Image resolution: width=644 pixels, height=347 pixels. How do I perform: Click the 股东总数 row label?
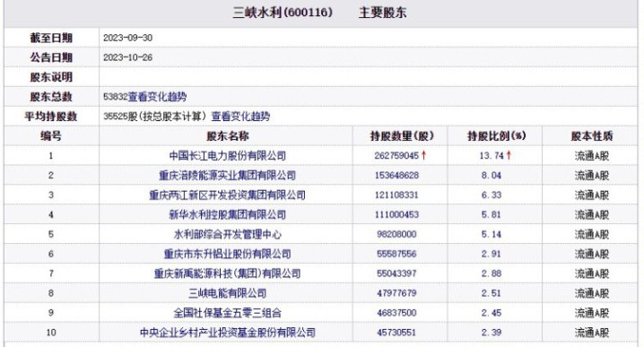51,97
